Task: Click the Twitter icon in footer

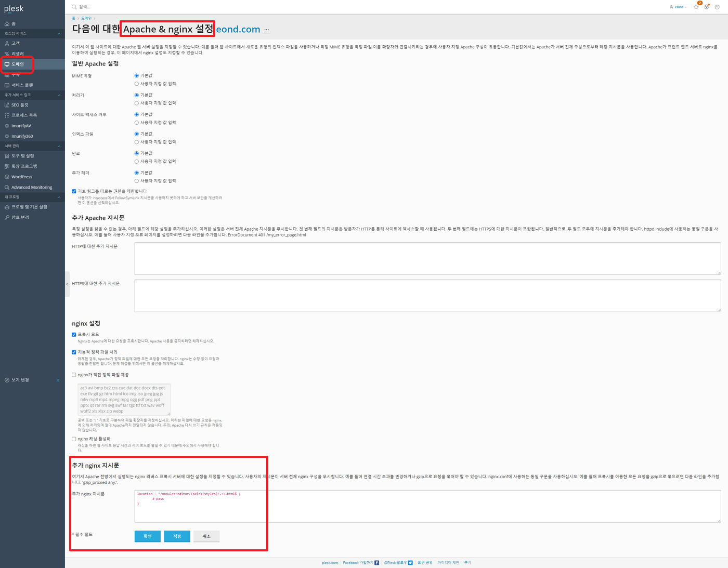Action: 410,563
